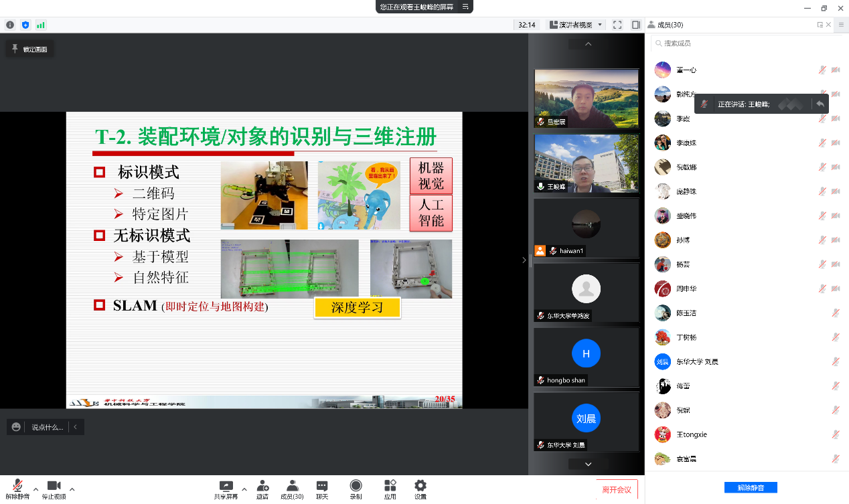Open 成员(30) members in bottom toolbar
The width and height of the screenshot is (849, 504).
[292, 486]
